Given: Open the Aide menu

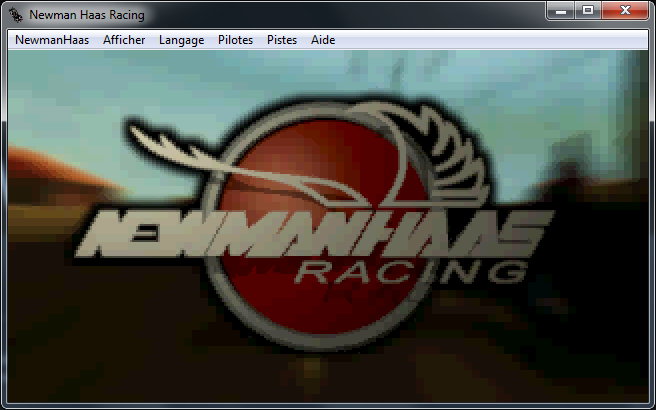Looking at the screenshot, I should [323, 40].
